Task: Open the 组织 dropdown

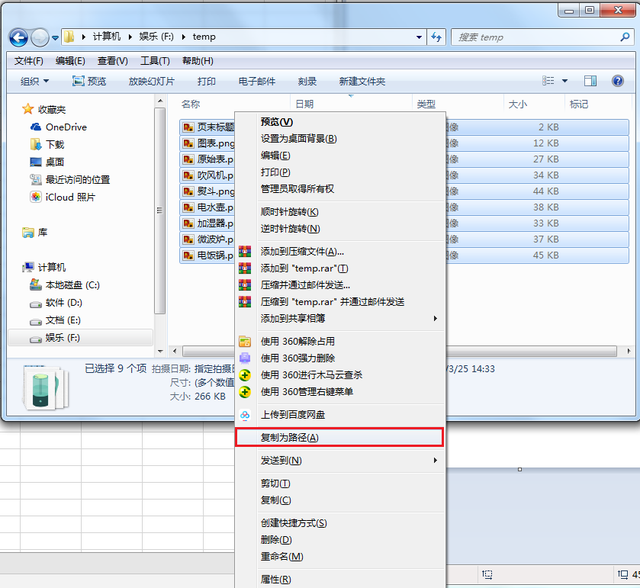Action: [x=35, y=81]
